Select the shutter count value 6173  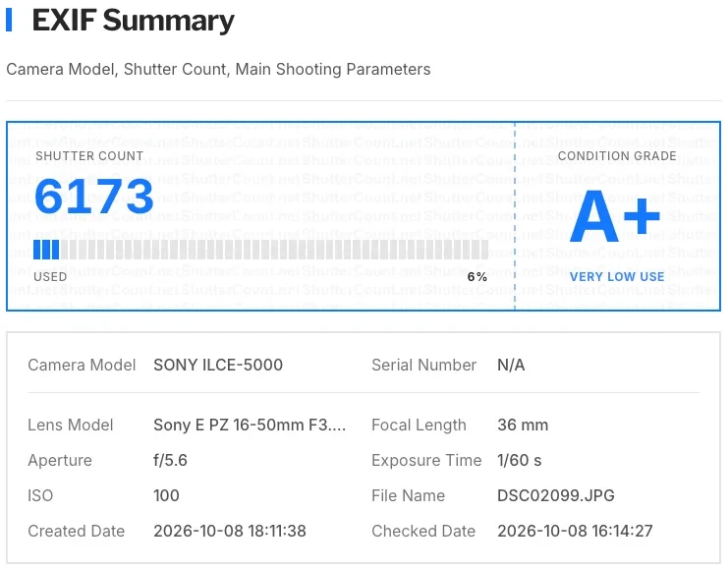pyautogui.click(x=93, y=197)
